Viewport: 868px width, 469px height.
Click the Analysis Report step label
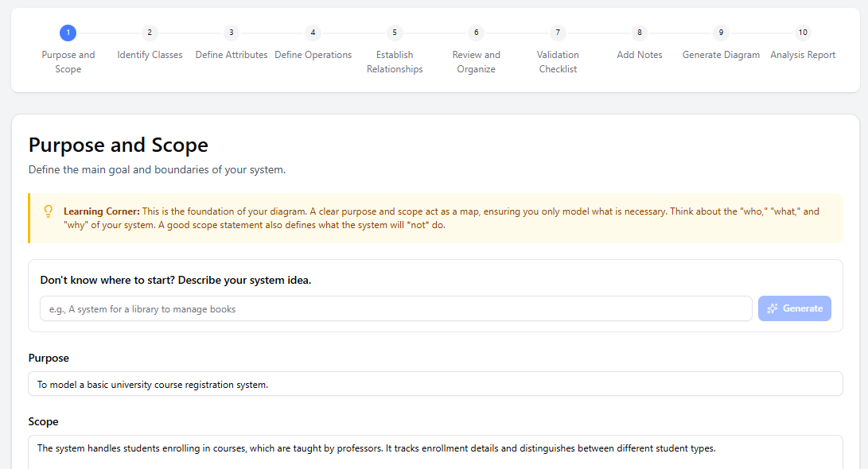pos(803,55)
